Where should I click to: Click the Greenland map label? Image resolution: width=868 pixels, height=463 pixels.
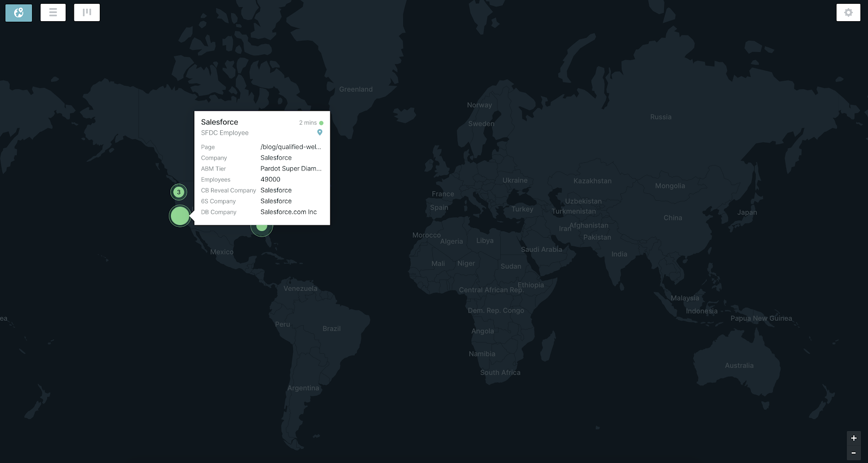(x=356, y=90)
